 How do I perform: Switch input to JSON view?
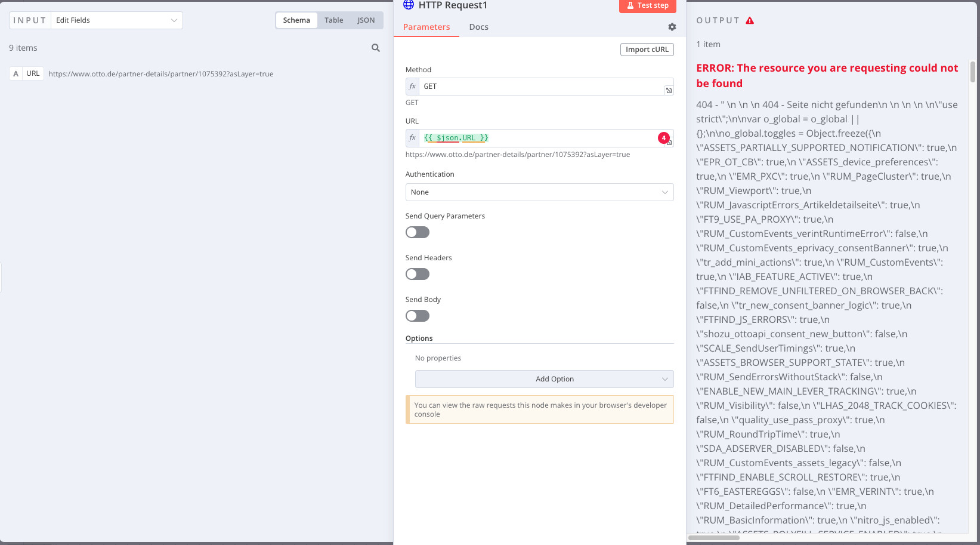(x=366, y=20)
